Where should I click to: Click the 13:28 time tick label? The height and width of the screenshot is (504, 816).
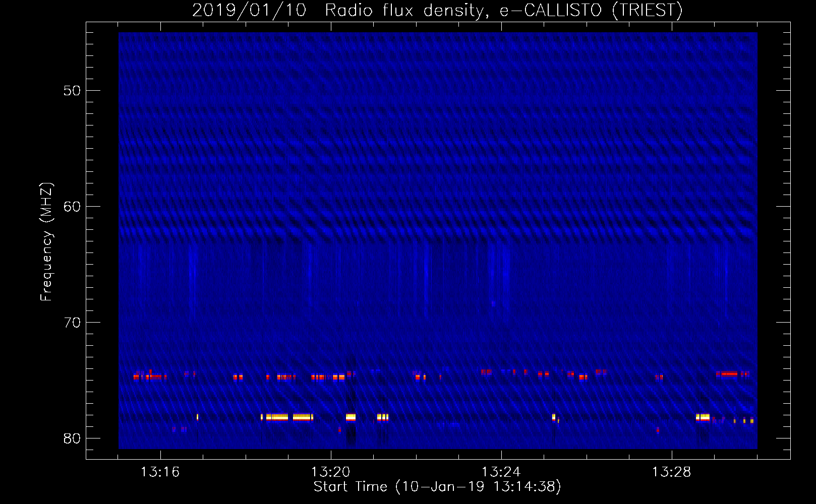(671, 472)
